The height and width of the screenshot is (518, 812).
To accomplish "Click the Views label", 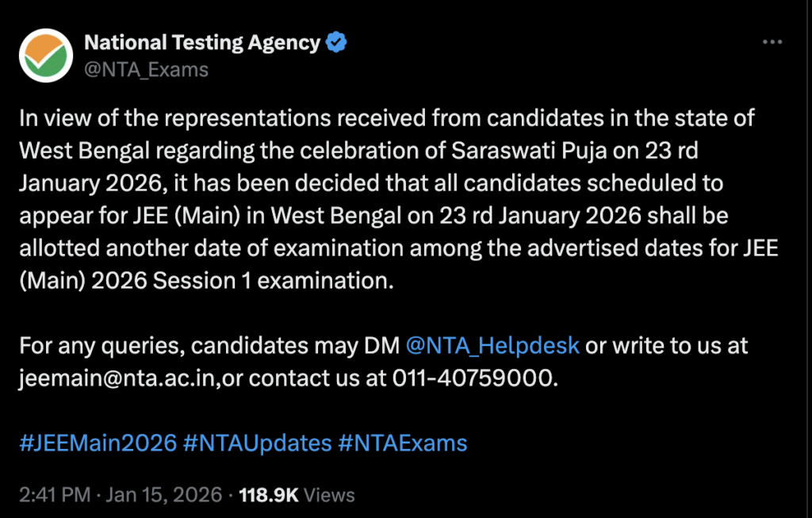I will click(329, 495).
